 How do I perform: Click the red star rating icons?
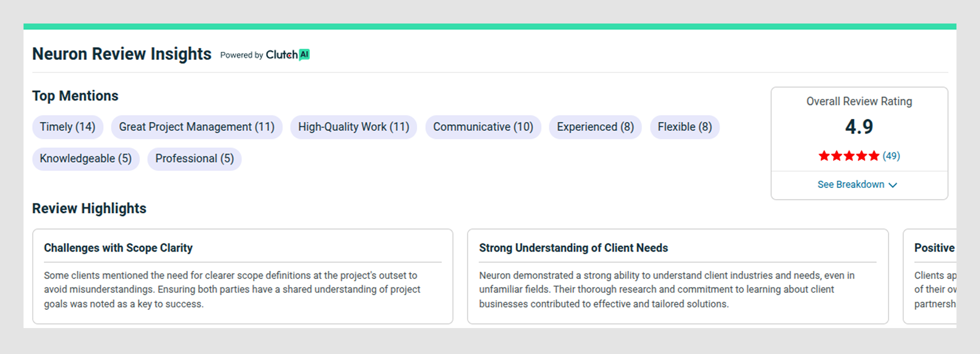(849, 156)
